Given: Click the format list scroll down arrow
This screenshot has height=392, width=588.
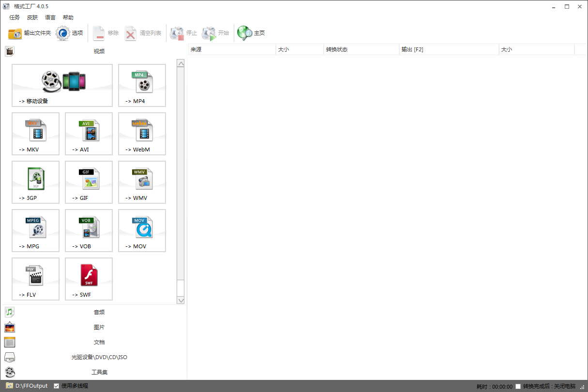Looking at the screenshot, I should pos(181,300).
